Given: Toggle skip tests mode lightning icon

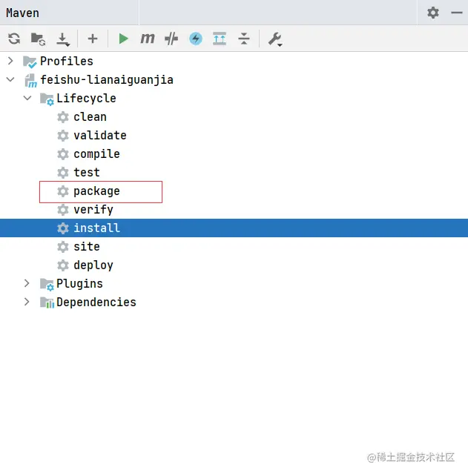Looking at the screenshot, I should coord(196,39).
